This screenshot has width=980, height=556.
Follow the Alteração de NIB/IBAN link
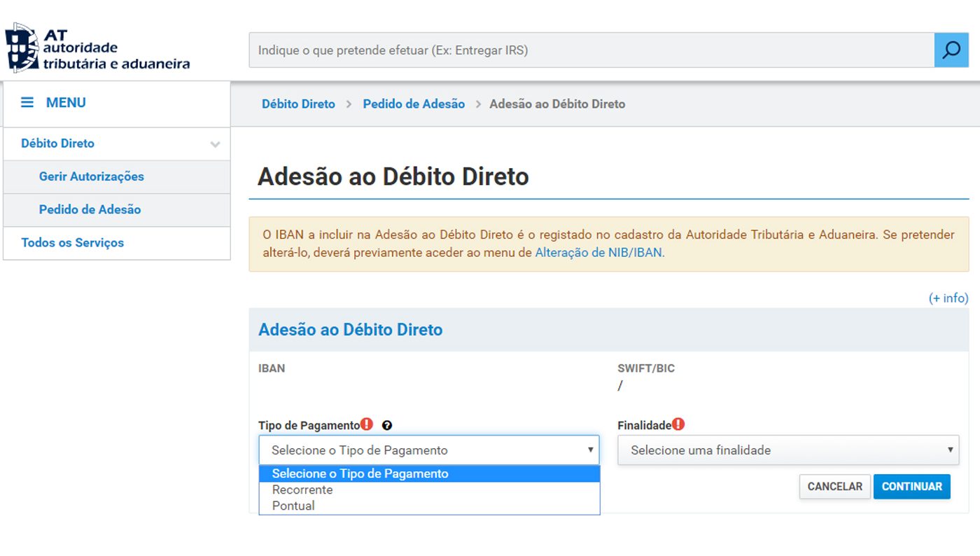point(598,253)
